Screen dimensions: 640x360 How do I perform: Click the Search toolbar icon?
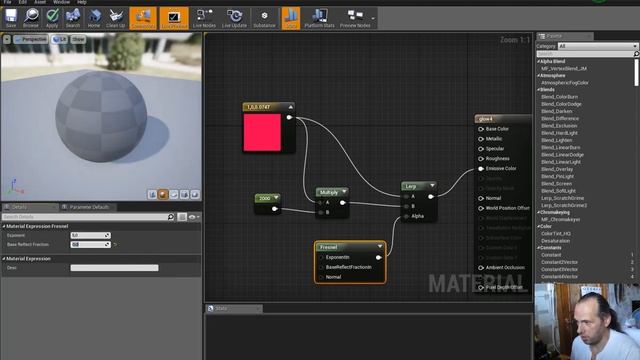pos(73,18)
